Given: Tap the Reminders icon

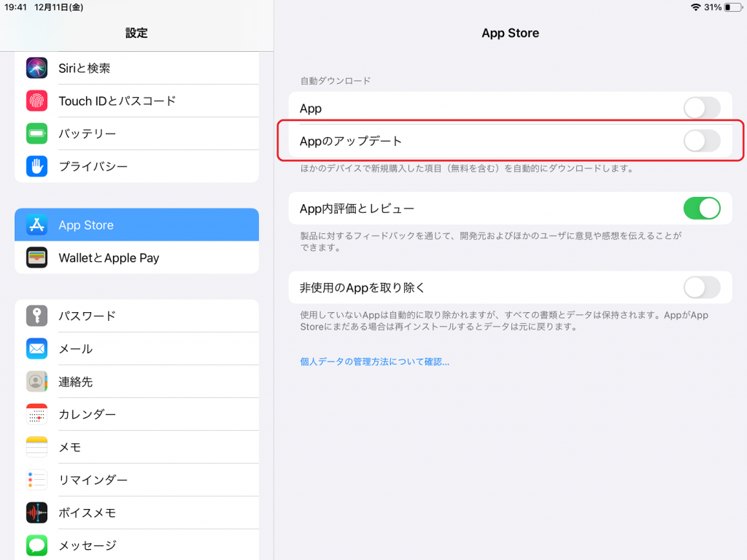Looking at the screenshot, I should [x=36, y=480].
